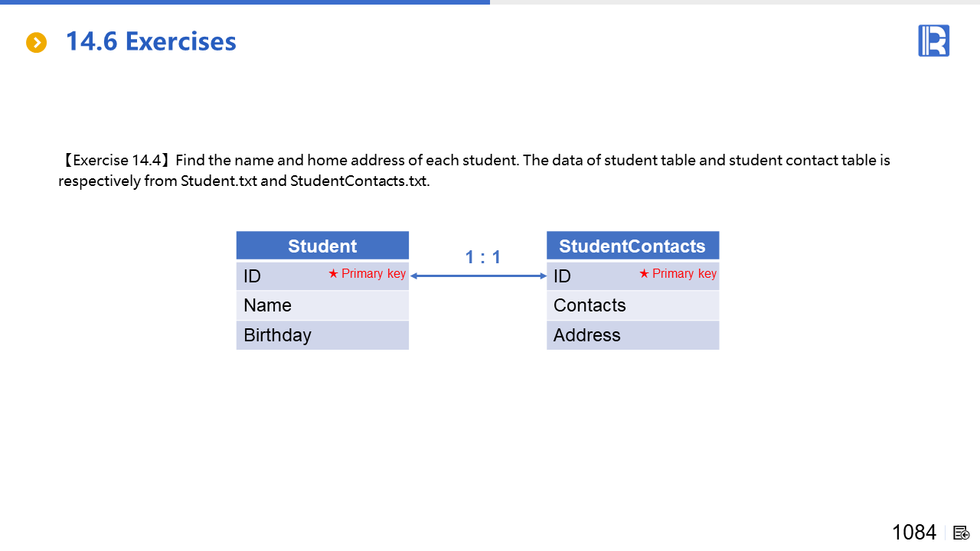Click the red star in StudentContacts table
This screenshot has height=551, width=980.
pyautogui.click(x=644, y=274)
